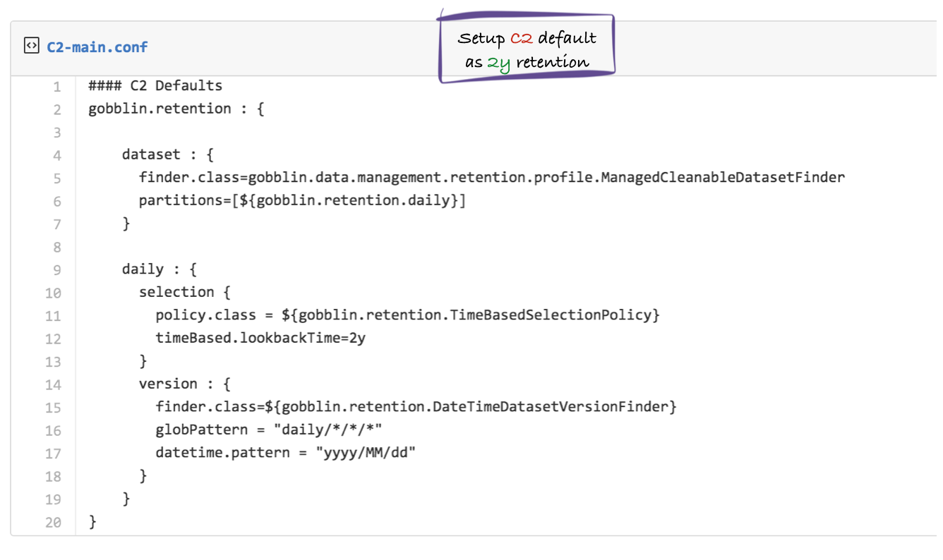Click the timeBased.lookbackTime=2y line

[260, 338]
